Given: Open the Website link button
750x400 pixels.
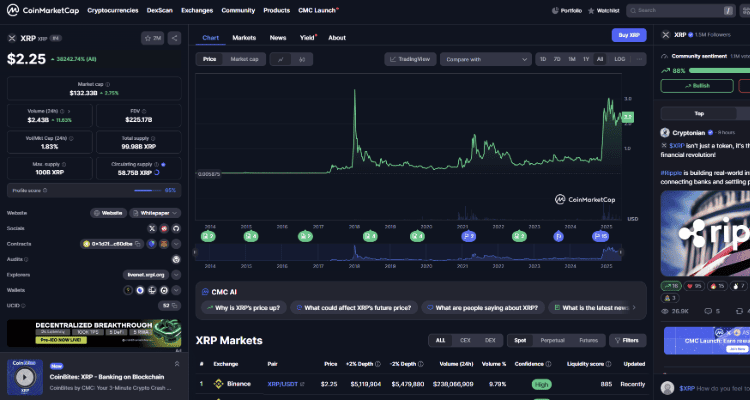Looking at the screenshot, I should point(108,213).
